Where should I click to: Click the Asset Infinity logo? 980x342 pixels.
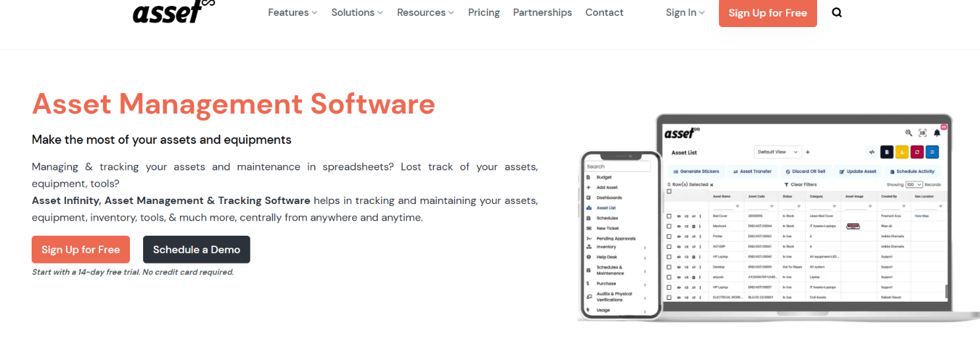click(x=174, y=12)
